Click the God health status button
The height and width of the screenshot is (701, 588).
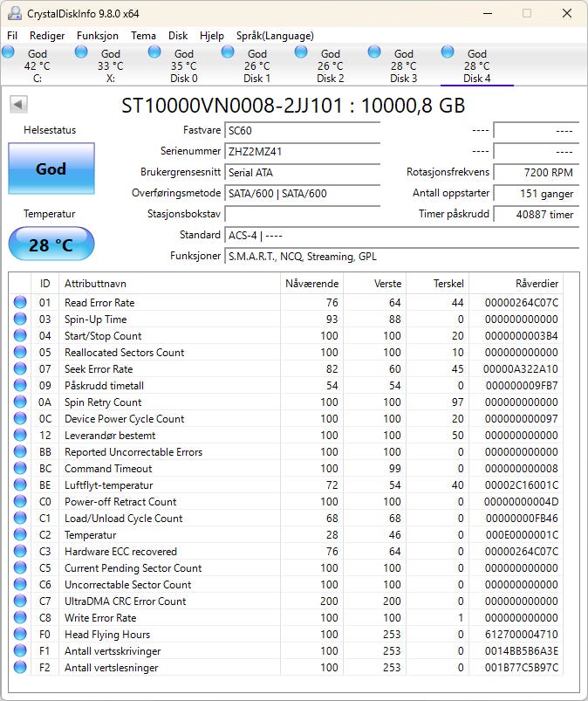point(51,168)
